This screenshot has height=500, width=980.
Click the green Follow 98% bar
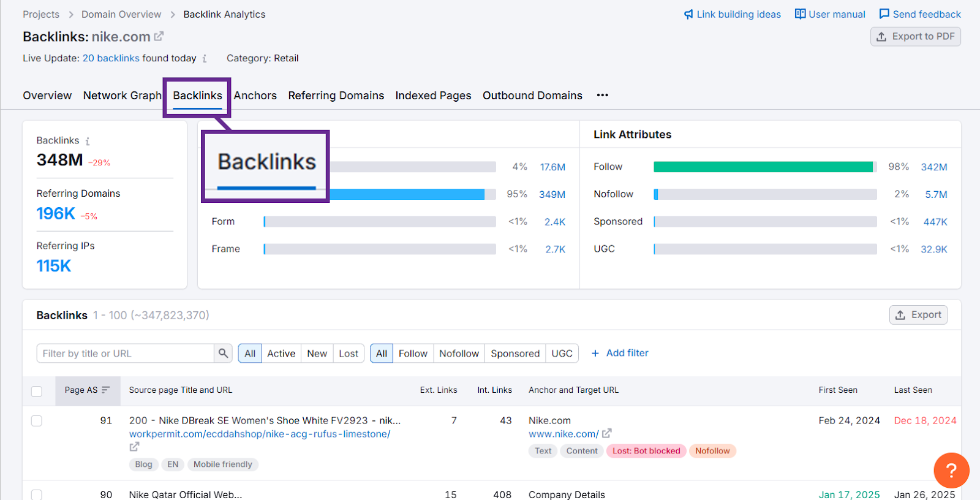(x=763, y=167)
